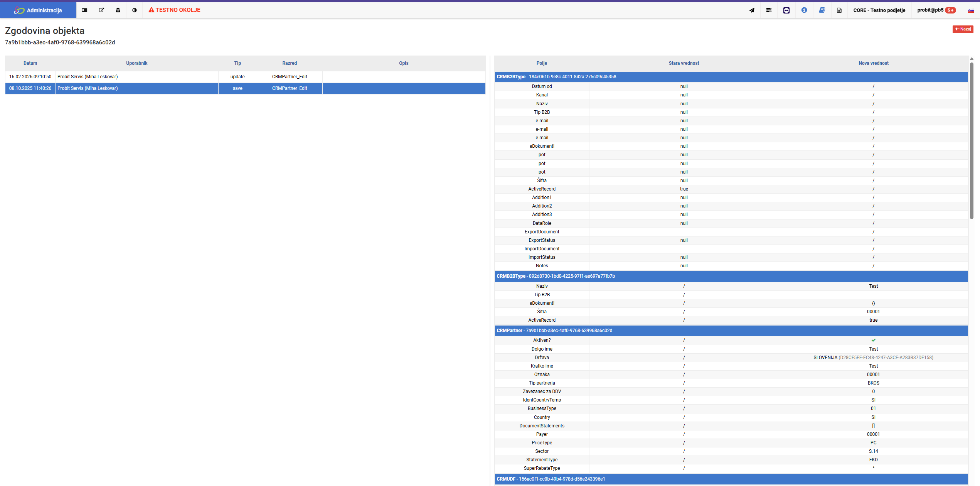The height and width of the screenshot is (486, 980).
Task: Sort history by Tip column header
Action: (x=237, y=63)
